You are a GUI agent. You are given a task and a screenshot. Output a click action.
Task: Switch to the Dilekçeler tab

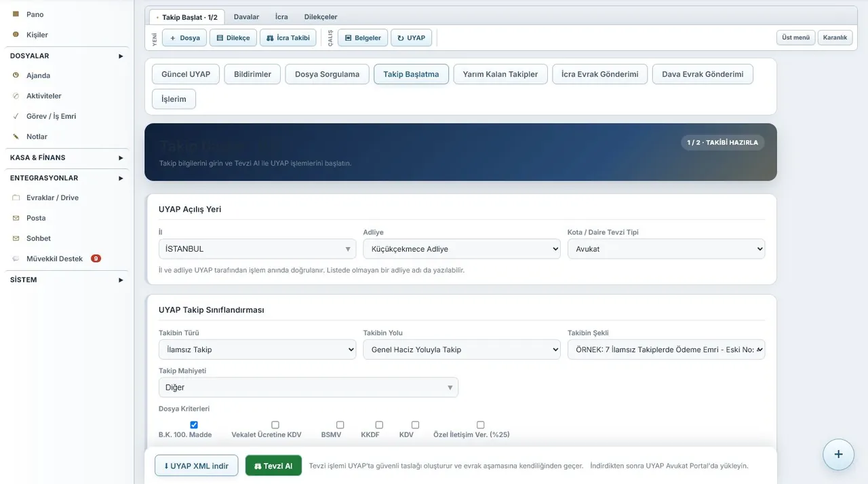pos(321,17)
